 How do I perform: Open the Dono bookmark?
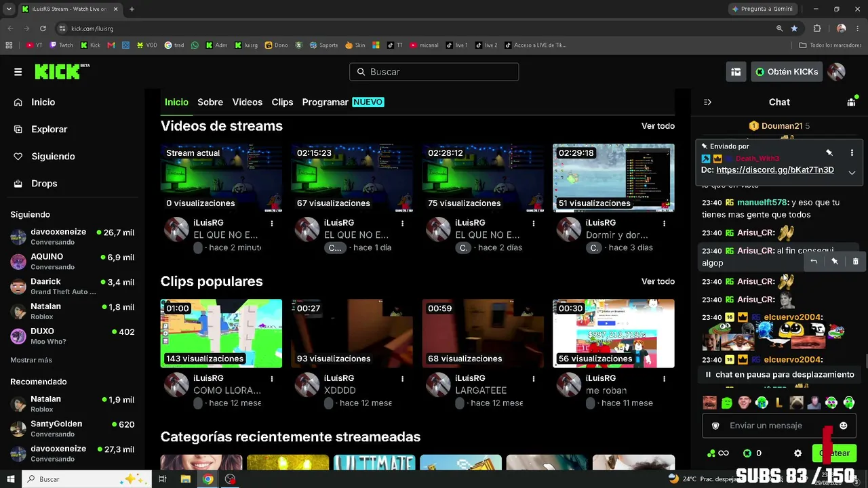pyautogui.click(x=277, y=45)
